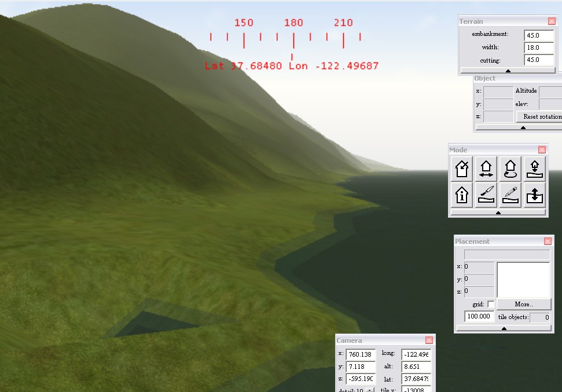Select the rotate object mode icon
This screenshot has height=392, width=562.
click(x=510, y=168)
